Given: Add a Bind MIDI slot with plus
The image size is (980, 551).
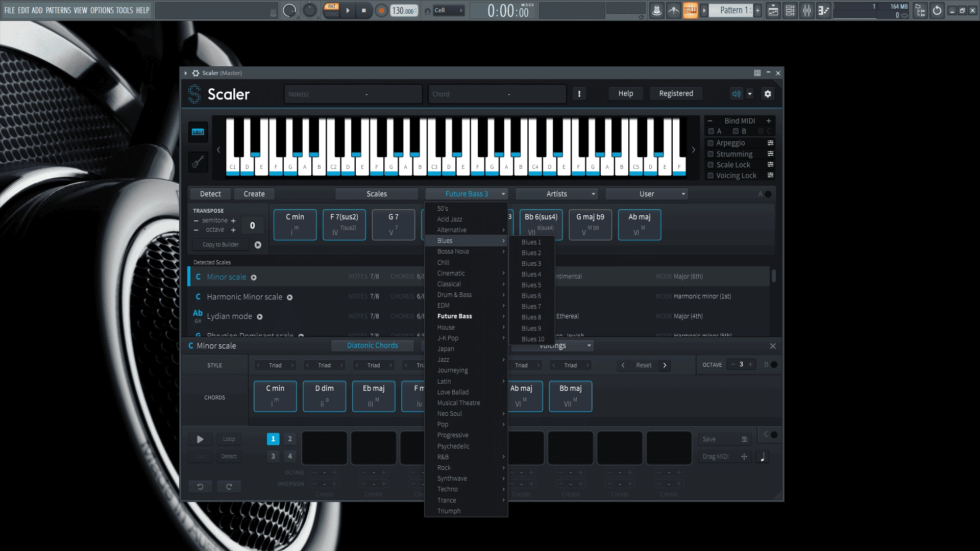Looking at the screenshot, I should point(768,121).
